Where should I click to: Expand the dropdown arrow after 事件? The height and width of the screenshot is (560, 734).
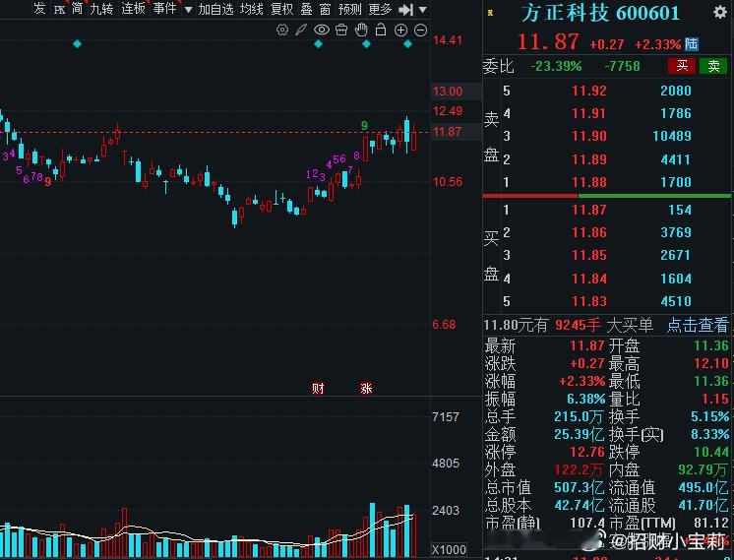click(188, 10)
